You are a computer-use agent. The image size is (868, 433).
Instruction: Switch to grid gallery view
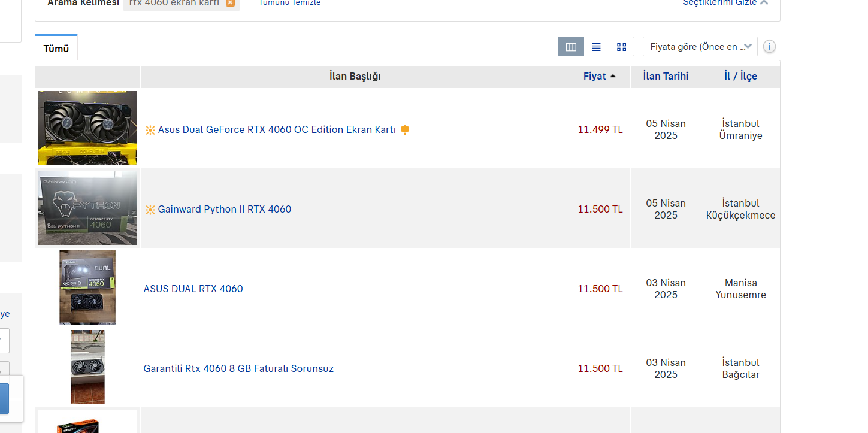click(621, 47)
